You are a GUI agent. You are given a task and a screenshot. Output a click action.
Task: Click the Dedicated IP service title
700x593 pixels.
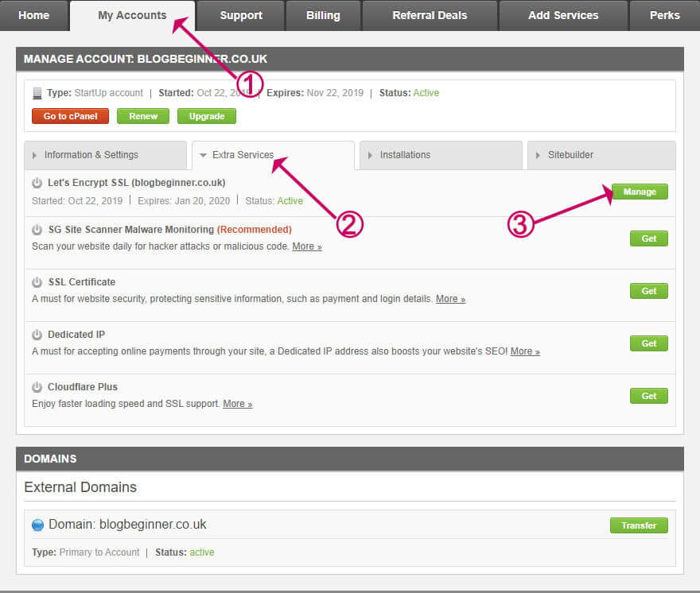76,335
